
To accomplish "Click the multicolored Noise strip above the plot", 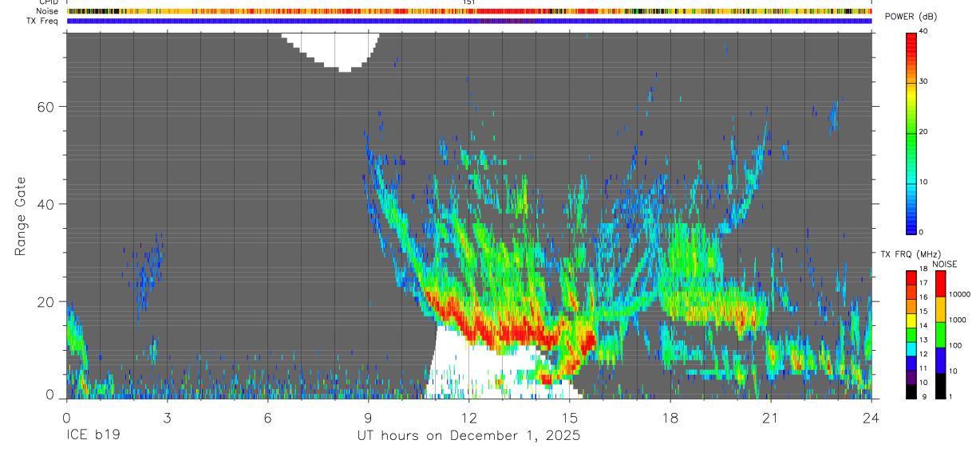I will point(469,11).
